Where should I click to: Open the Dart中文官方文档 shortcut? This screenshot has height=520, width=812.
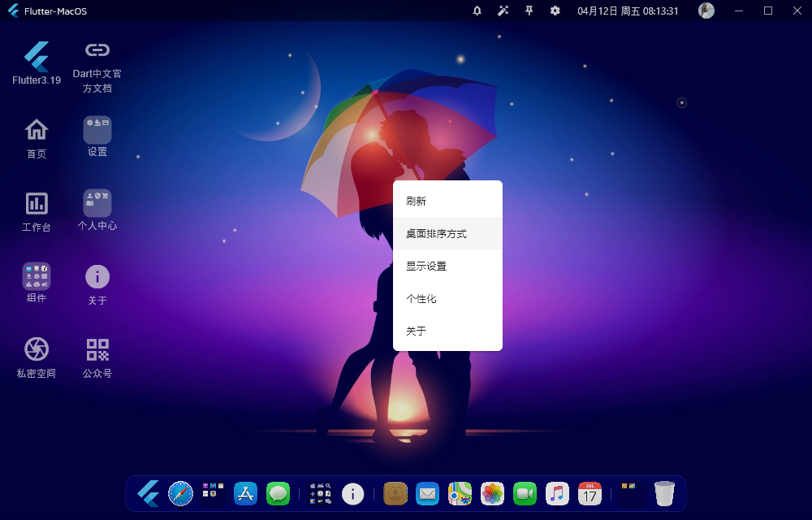(97, 58)
